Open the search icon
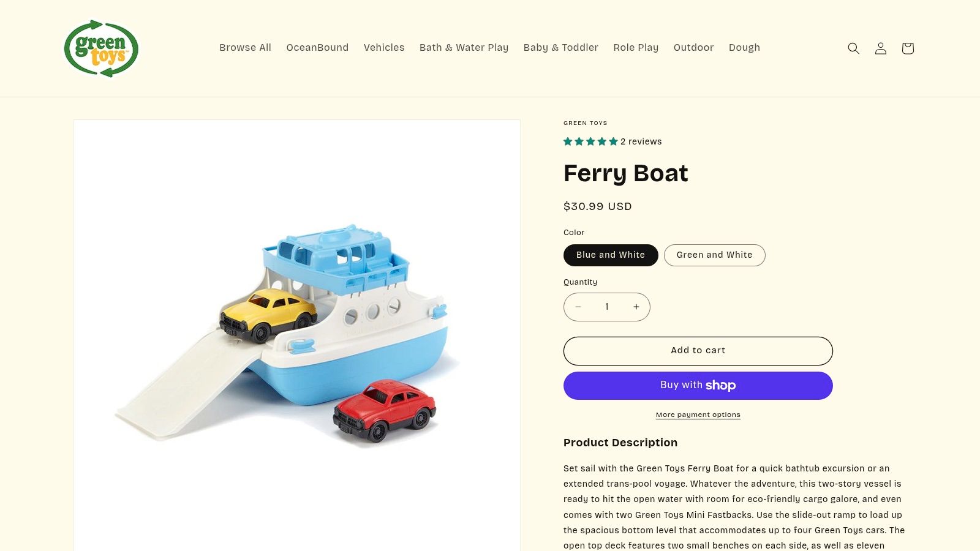980x551 pixels. pos(853,48)
